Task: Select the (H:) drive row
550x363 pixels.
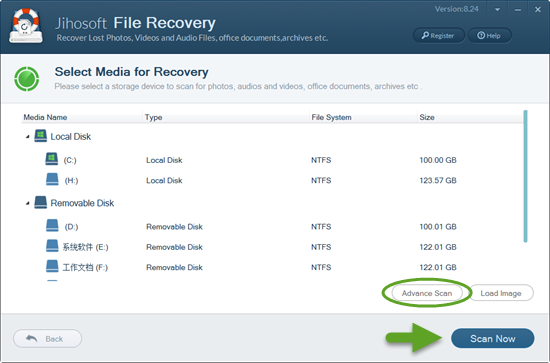Action: tap(272, 180)
